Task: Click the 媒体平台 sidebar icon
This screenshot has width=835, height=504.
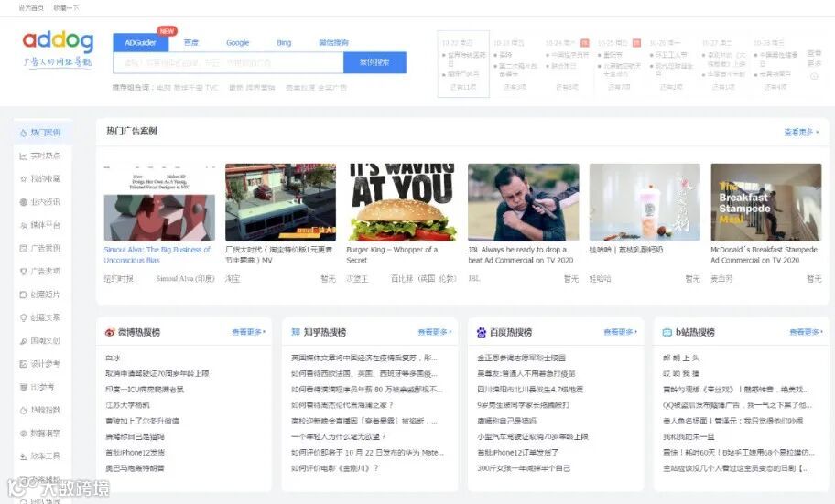Action: (x=24, y=226)
